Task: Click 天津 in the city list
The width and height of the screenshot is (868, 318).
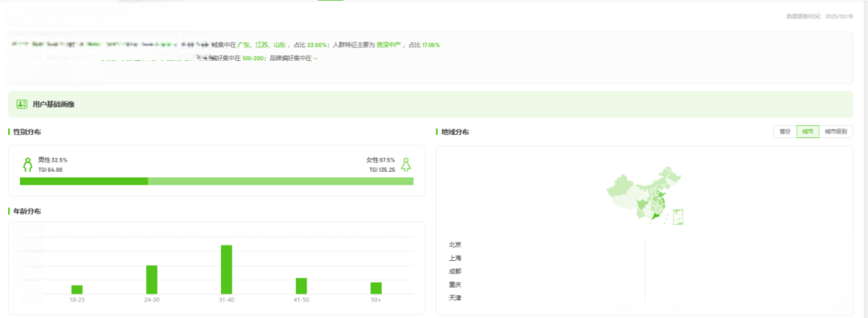Action: pos(455,298)
